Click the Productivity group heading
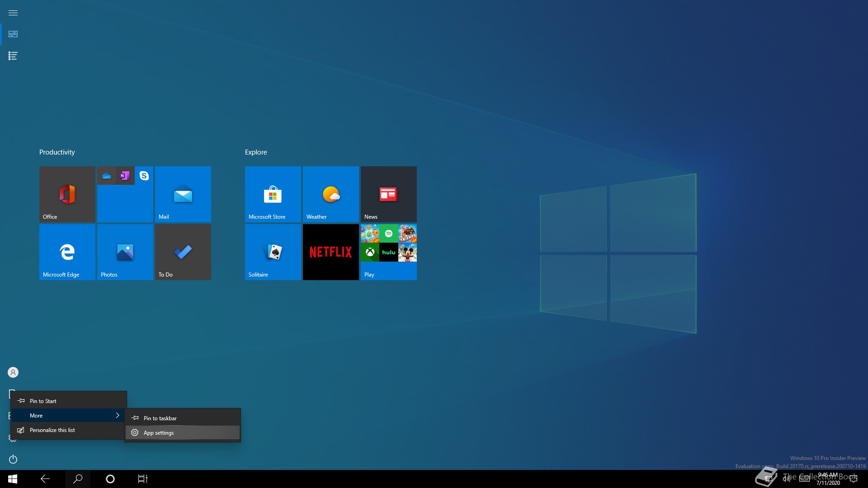 pos(57,152)
